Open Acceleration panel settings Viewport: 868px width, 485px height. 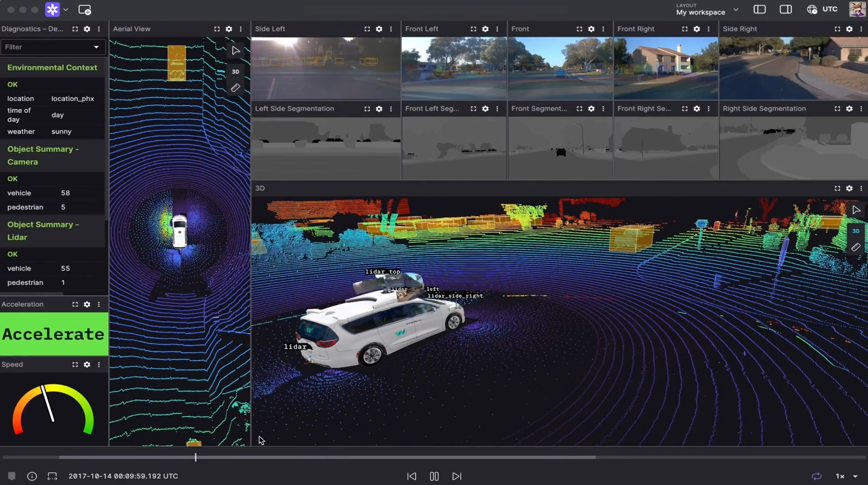pos(87,304)
